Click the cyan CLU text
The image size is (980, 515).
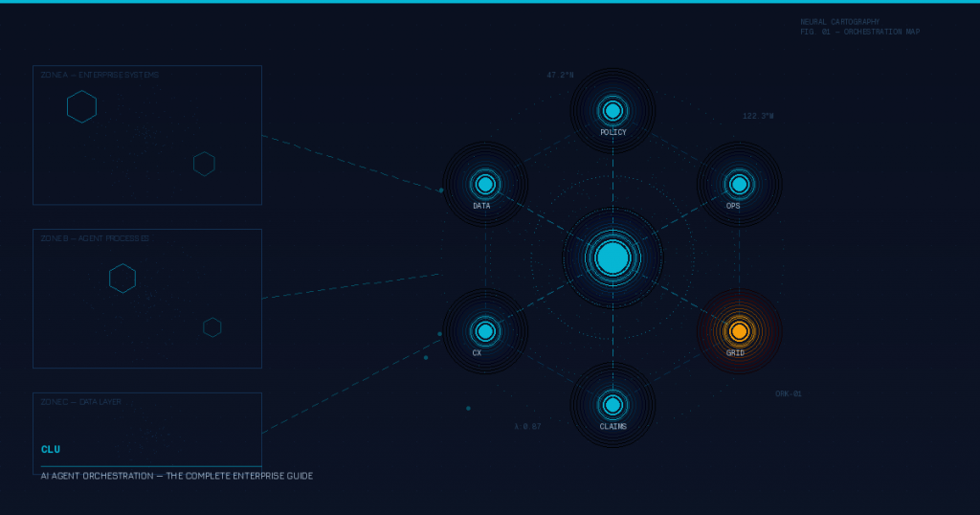[x=51, y=450]
